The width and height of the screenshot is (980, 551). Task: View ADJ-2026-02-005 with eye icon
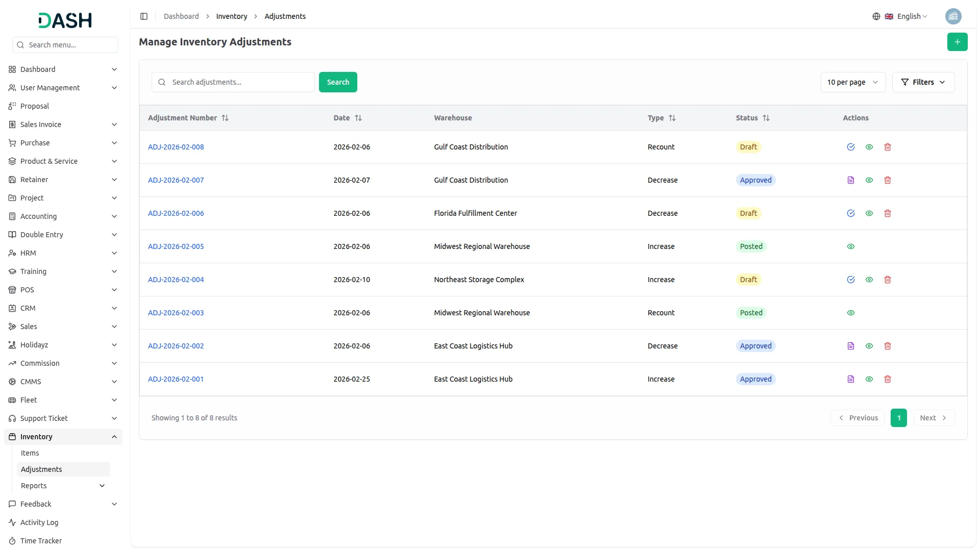(850, 246)
